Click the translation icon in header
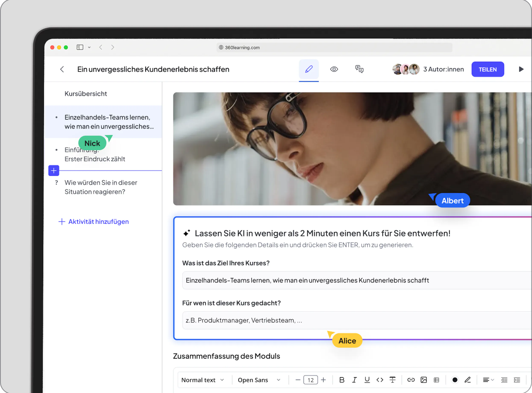This screenshot has height=393, width=532. click(359, 69)
